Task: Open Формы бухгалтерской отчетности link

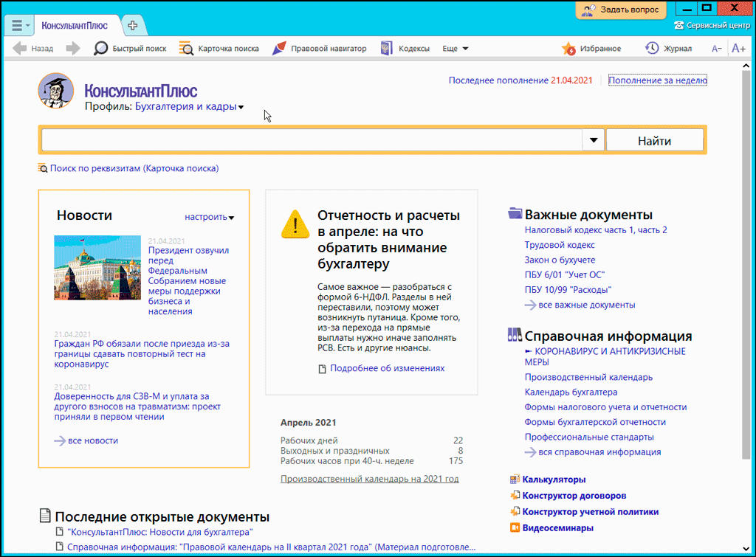Action: 595,422
